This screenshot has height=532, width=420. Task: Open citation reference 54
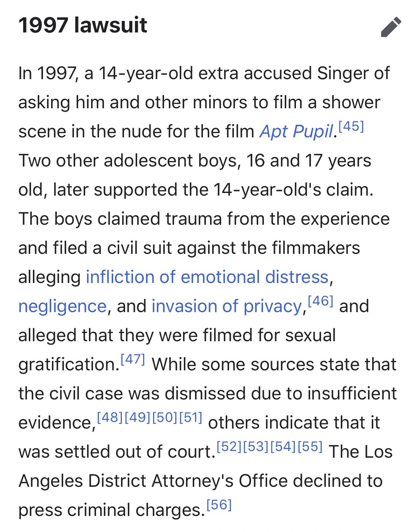click(283, 447)
